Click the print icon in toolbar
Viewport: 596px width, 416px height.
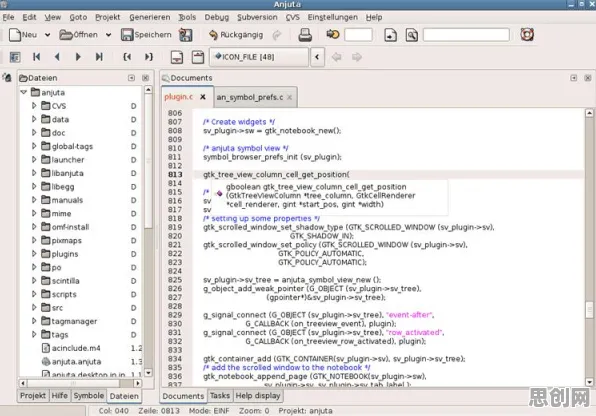[305, 35]
